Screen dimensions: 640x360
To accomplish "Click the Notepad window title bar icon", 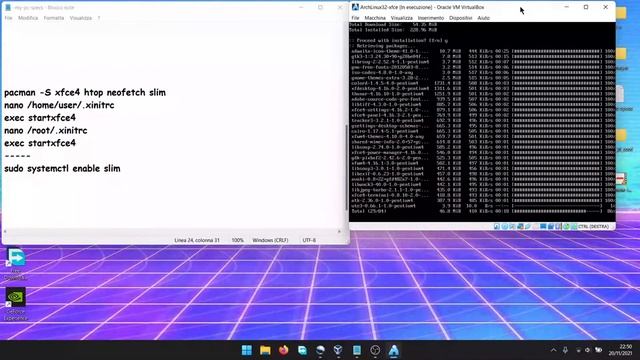I will (x=8, y=7).
